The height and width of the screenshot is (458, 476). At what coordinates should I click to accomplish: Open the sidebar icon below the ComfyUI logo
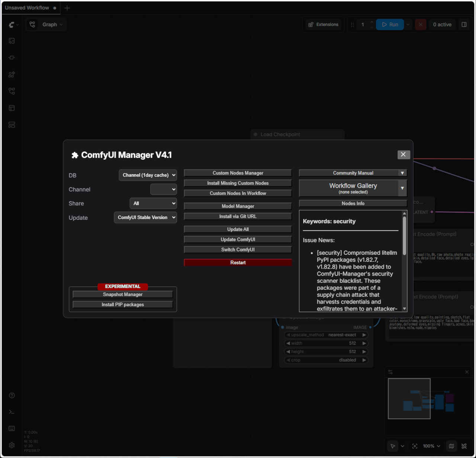[x=12, y=41]
